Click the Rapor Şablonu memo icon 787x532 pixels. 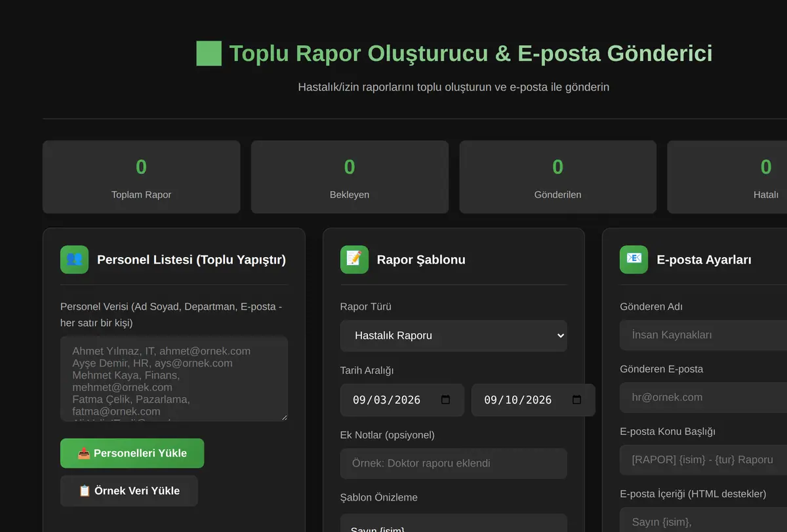point(354,260)
